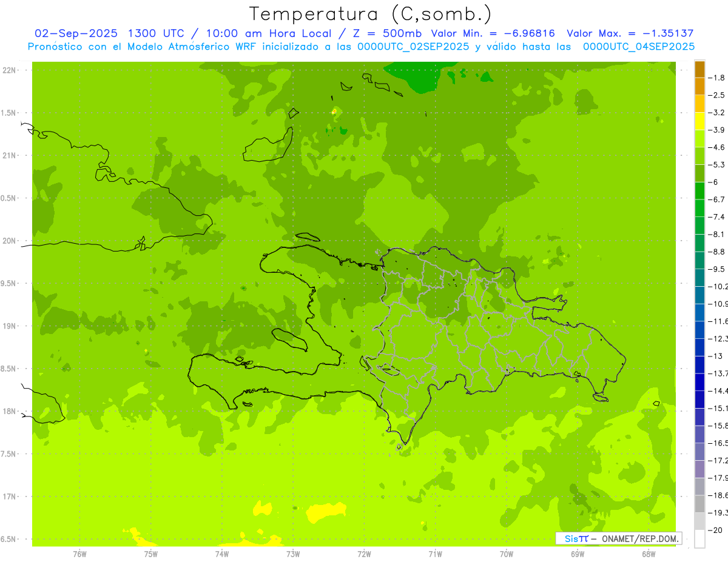Click '0000UTC_04SEP2025' valid-until time text
Viewport: 728px width, 562px height.
click(x=639, y=47)
